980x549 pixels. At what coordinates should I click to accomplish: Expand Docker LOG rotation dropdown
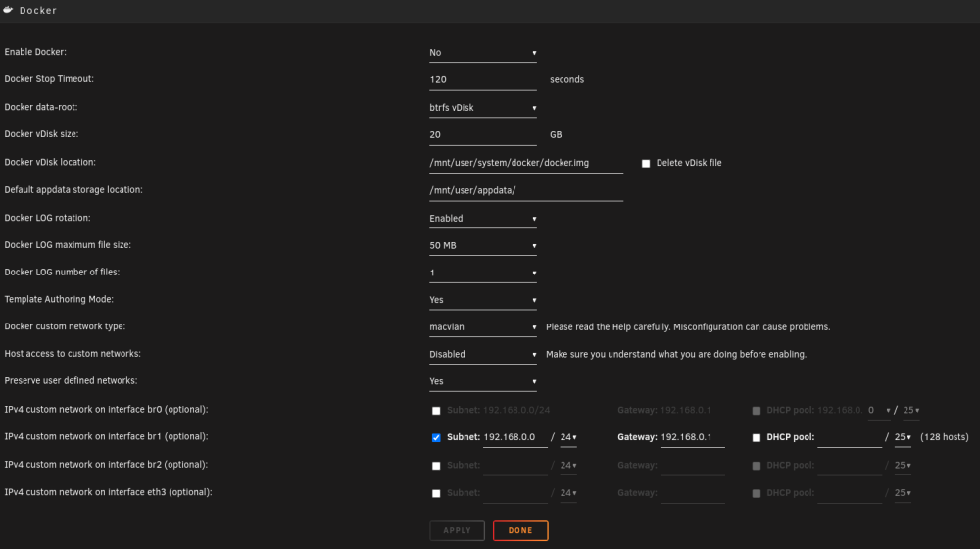(482, 219)
